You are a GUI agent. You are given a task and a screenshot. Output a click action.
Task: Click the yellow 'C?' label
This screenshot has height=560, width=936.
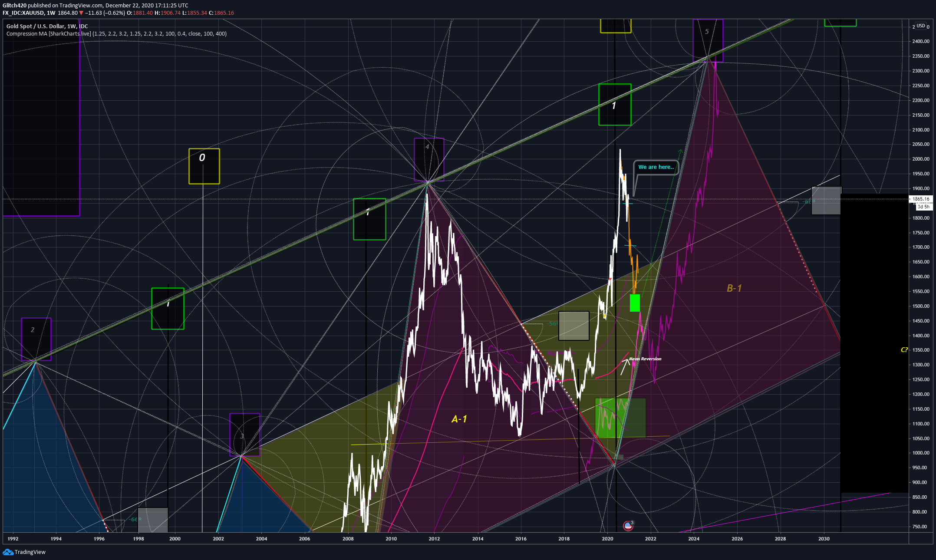click(x=904, y=350)
